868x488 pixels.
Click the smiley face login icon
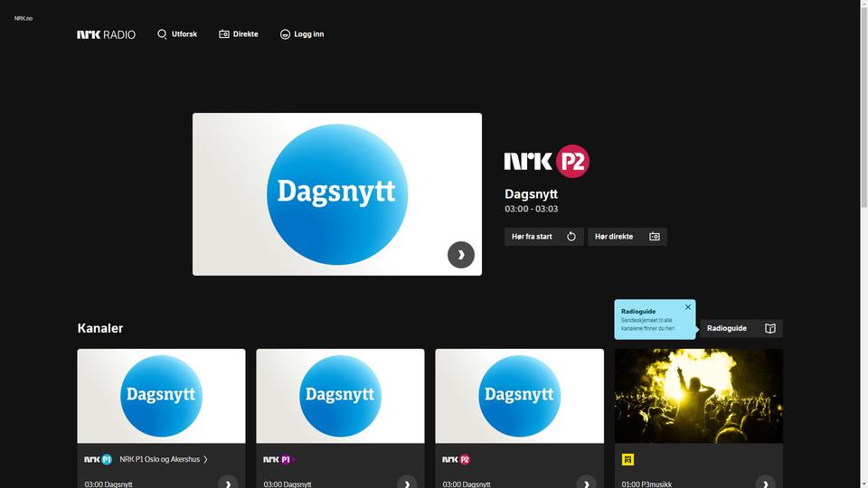(x=285, y=34)
